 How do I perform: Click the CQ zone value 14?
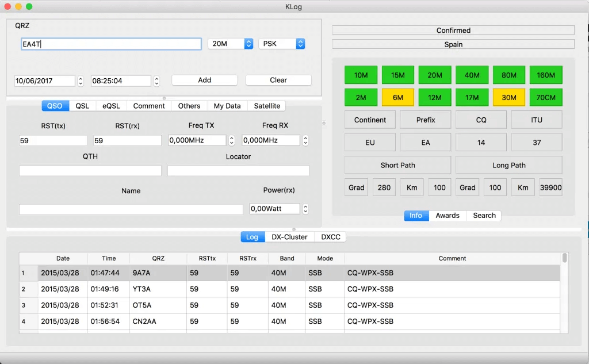point(481,143)
